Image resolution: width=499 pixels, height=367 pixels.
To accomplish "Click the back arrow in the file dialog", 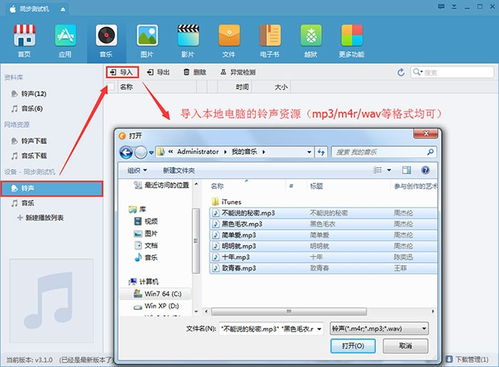I will (x=126, y=152).
